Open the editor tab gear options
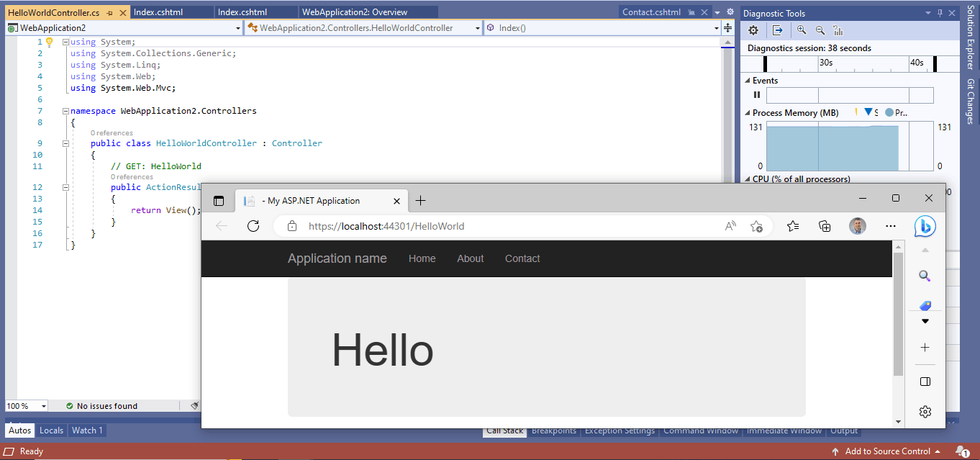Screen dimensions: 980x460 [x=730, y=12]
